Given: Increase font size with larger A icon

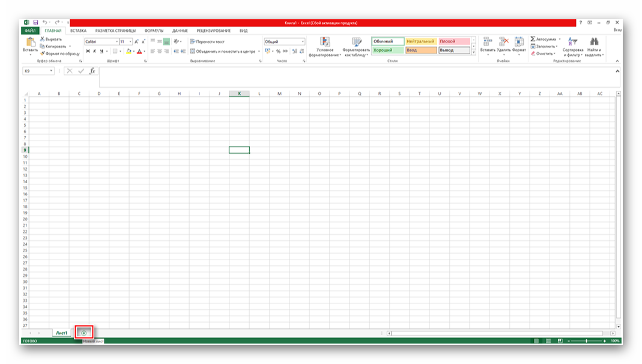Looking at the screenshot, I should [136, 42].
